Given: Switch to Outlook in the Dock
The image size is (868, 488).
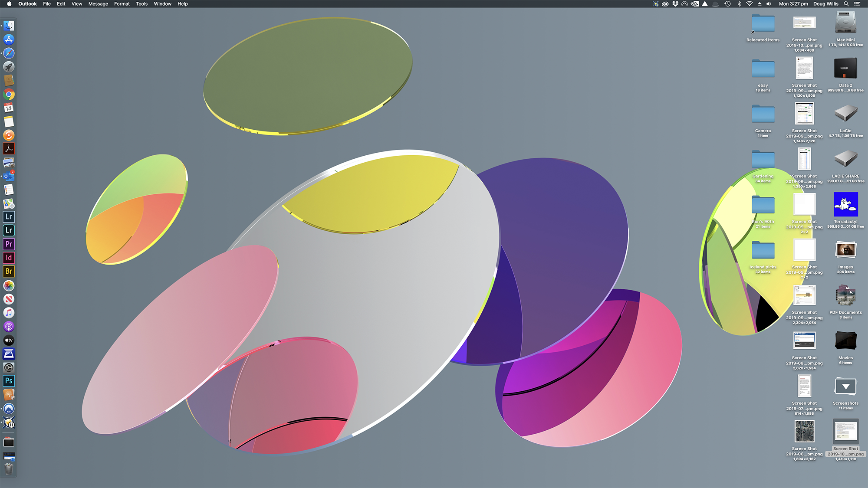Looking at the screenshot, I should 9,176.
